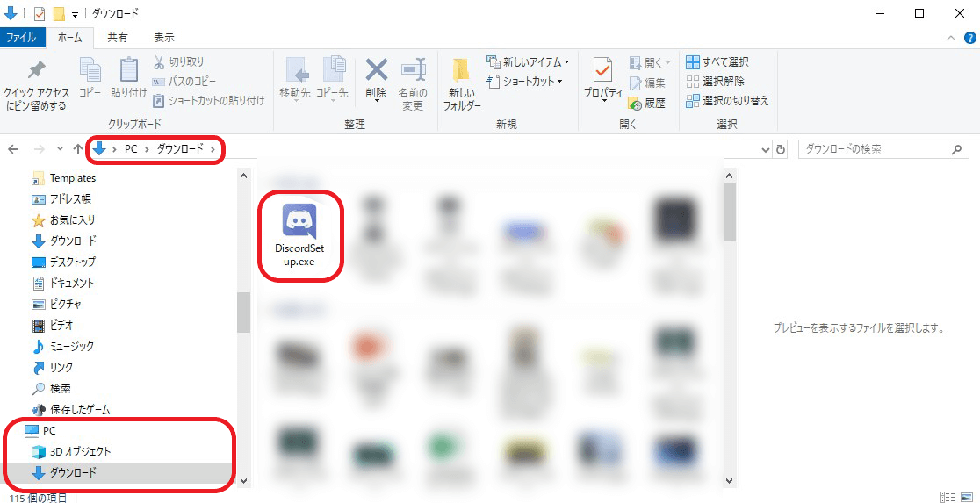
Task: Collapse the ribbon with chevron
Action: click(951, 38)
